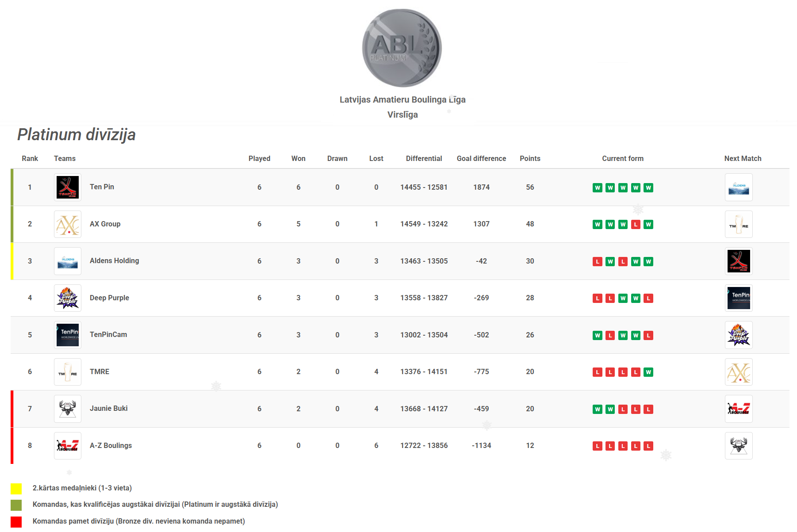Click the TMRE logo in the Teams column
The image size is (797, 532).
[68, 372]
